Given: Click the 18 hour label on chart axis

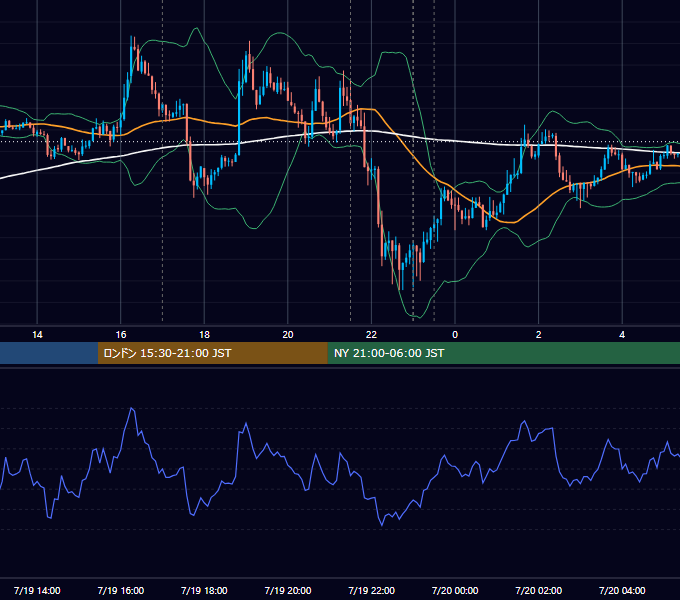Looking at the screenshot, I should click(x=204, y=335).
